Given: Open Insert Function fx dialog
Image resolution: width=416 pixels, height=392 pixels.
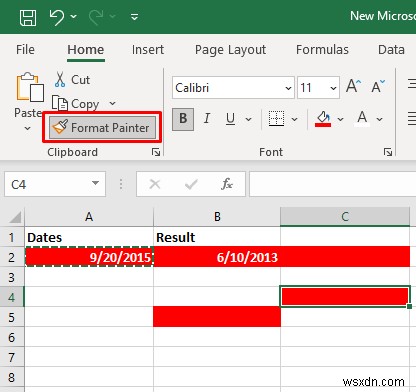Looking at the screenshot, I should click(227, 184).
